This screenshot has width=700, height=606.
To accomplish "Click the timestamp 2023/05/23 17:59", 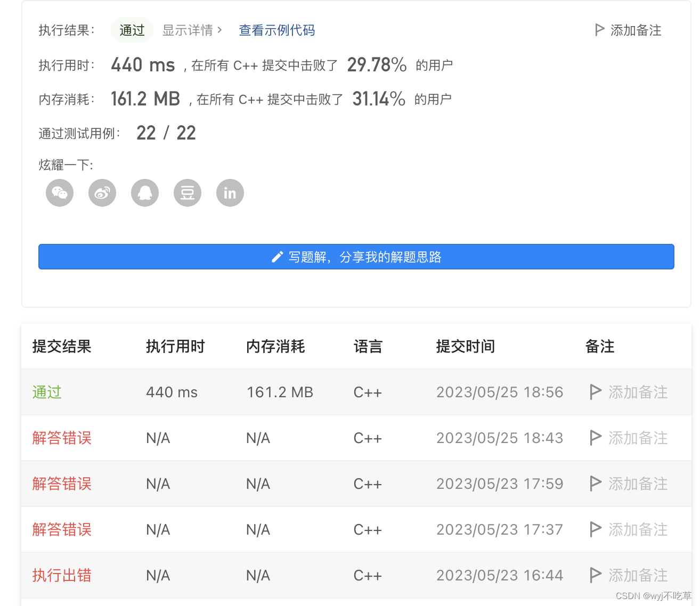I will [x=500, y=484].
